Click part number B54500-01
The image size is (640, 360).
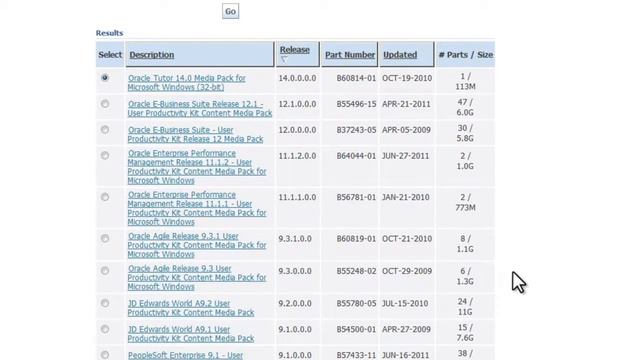pos(356,329)
